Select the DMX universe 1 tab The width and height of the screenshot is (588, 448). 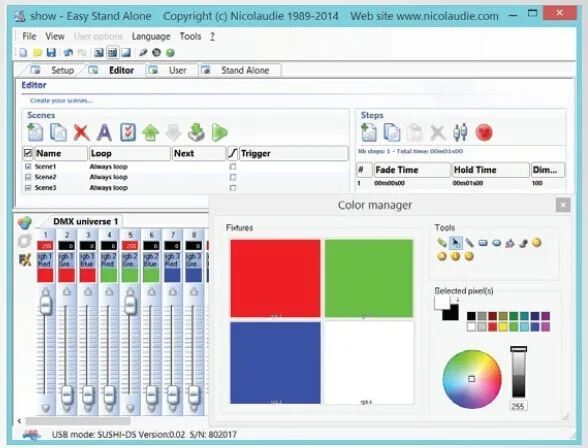(x=86, y=222)
